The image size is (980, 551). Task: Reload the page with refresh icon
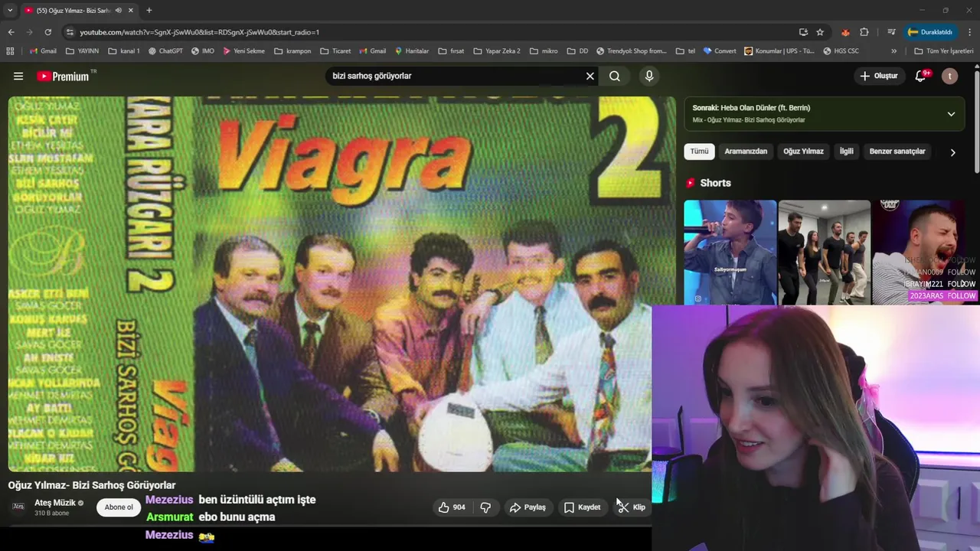[x=47, y=32]
